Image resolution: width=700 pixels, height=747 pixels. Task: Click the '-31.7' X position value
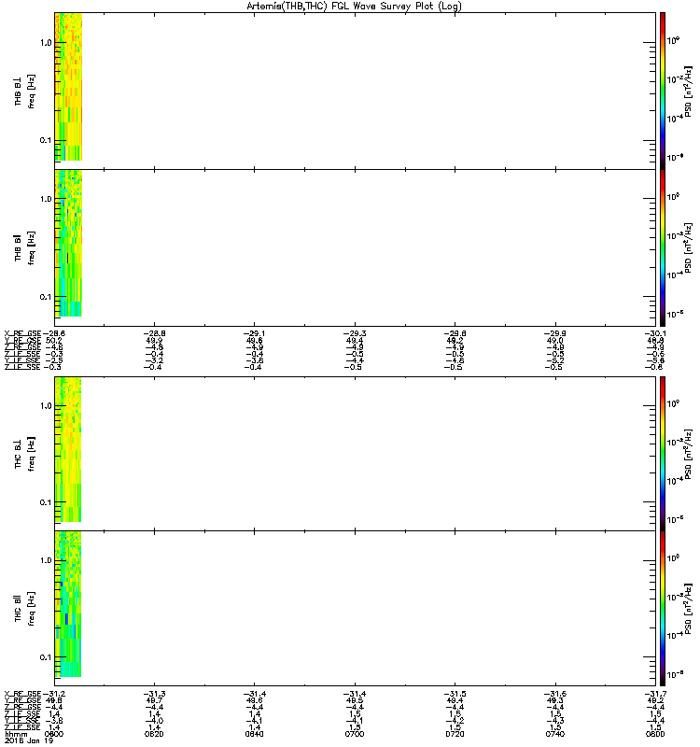[x=654, y=694]
